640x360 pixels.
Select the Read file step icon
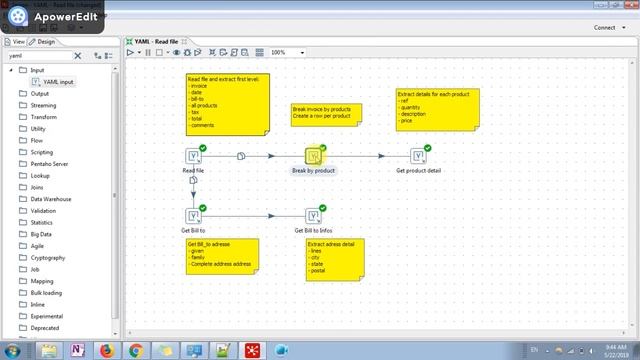point(193,156)
